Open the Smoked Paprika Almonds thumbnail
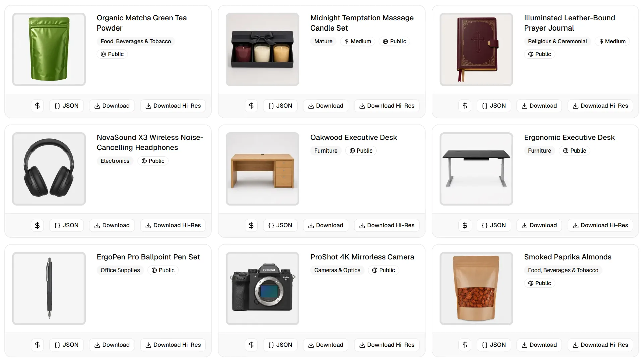 click(476, 289)
